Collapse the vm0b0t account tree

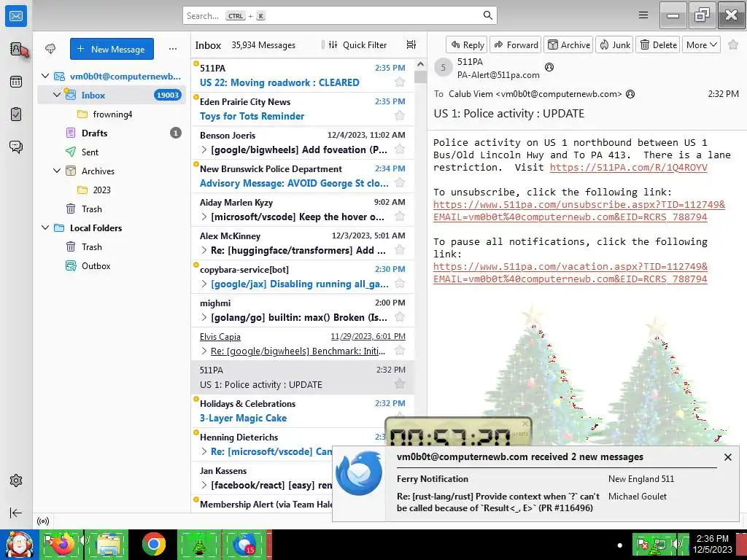pos(45,76)
